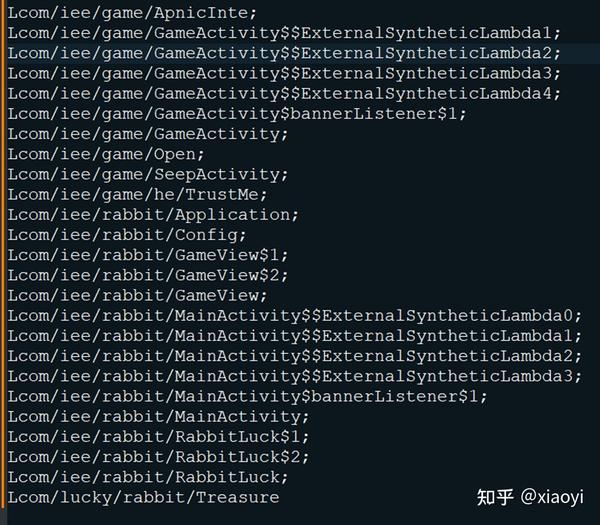Select the highlighted GameActivity$$ExternalSyntheticLambda2 line
This screenshot has height=525, width=600.
click(284, 53)
